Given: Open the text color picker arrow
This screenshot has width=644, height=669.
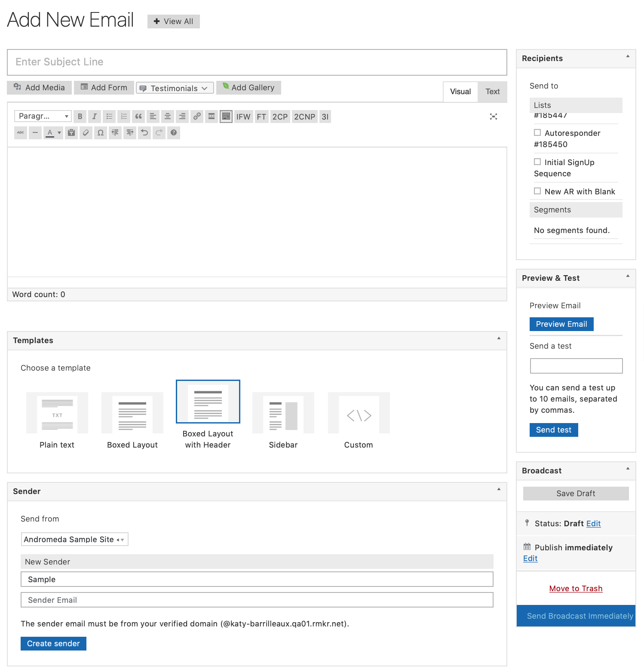Looking at the screenshot, I should (x=59, y=133).
